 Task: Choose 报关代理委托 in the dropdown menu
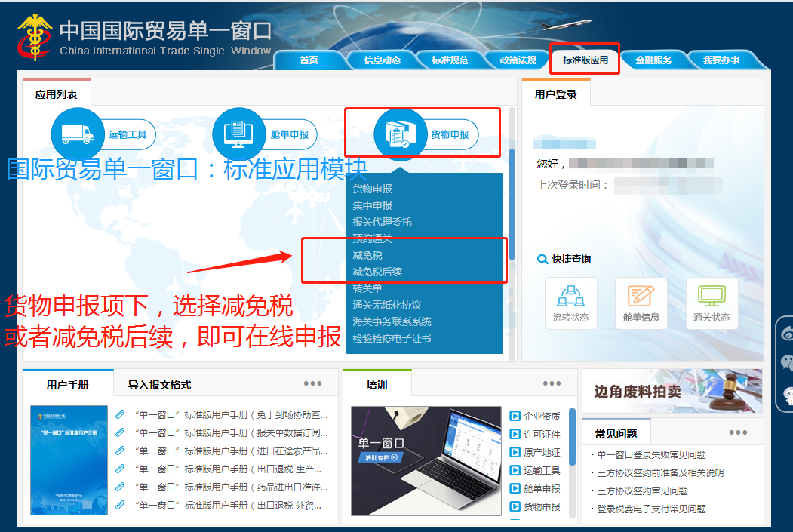[382, 222]
